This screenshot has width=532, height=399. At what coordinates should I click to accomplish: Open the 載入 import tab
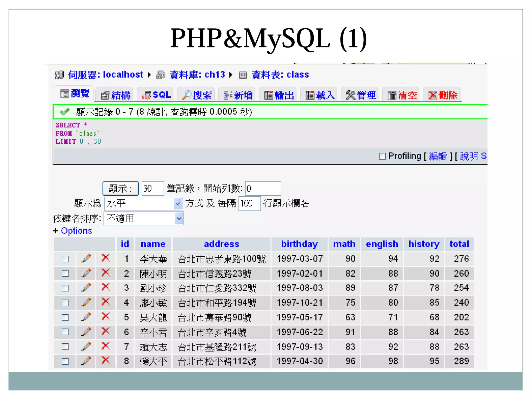pyautogui.click(x=319, y=95)
